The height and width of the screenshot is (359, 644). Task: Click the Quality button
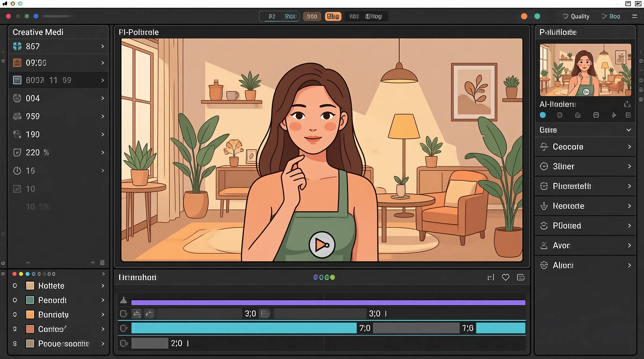(576, 16)
